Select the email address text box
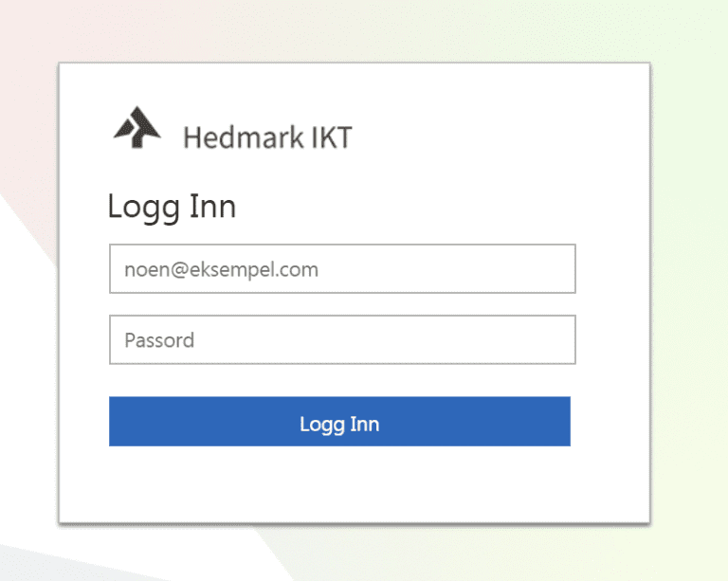Screen dimensions: 728x581 (342, 269)
